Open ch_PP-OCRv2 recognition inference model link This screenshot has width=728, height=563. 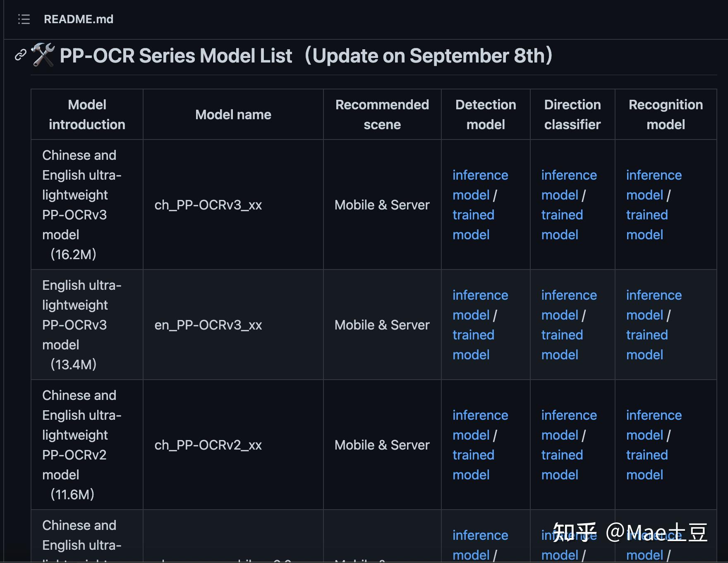(x=654, y=415)
